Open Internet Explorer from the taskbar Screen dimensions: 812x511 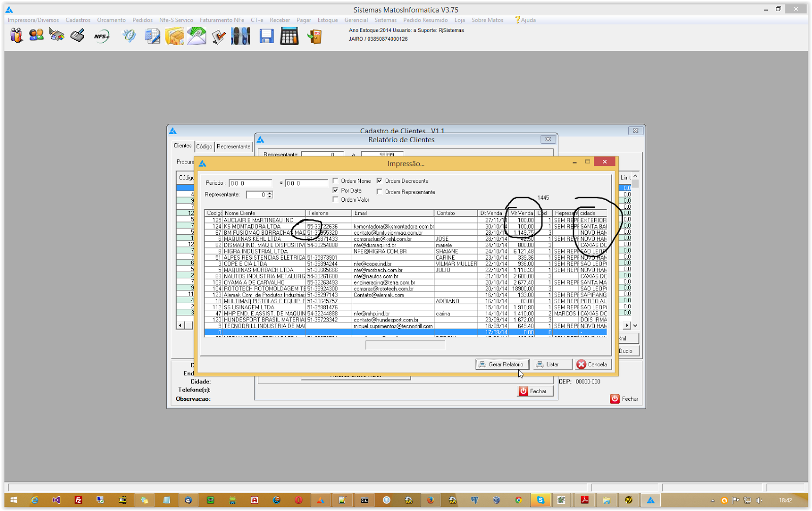point(35,500)
